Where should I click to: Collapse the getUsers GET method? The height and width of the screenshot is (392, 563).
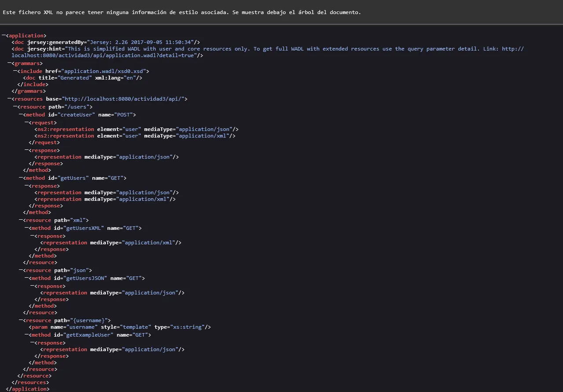point(21,178)
